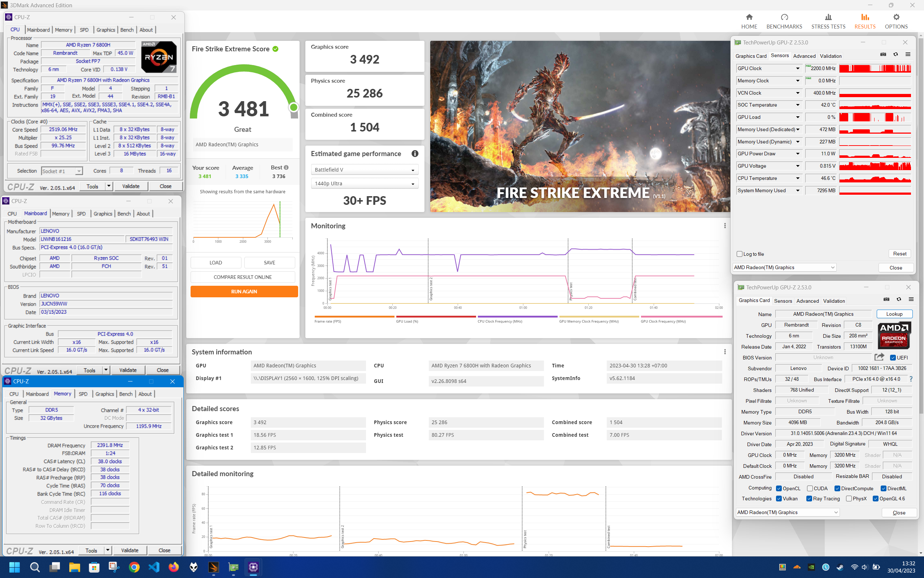Click refresh icon in GPU-Z Graphics Card window
Image resolution: width=924 pixels, height=578 pixels.
(x=899, y=299)
